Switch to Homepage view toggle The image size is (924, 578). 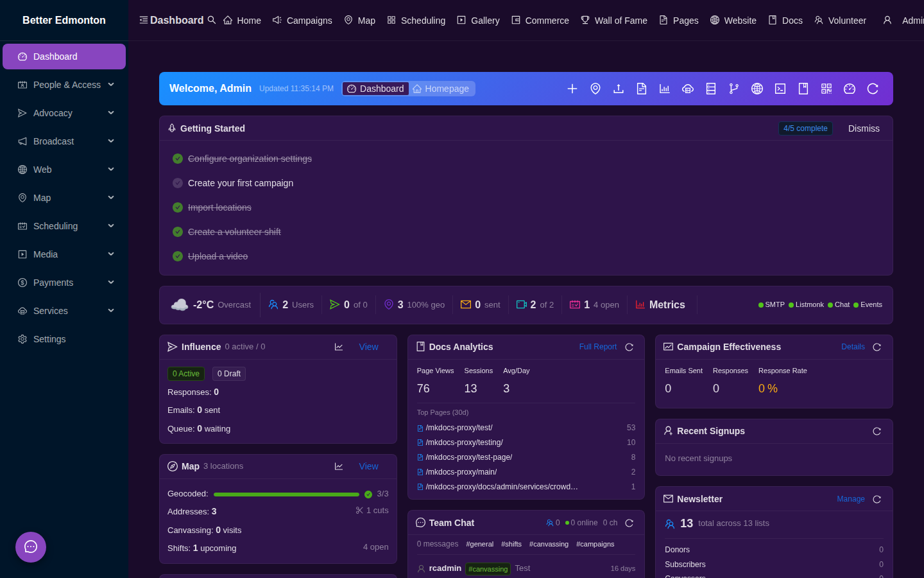[441, 89]
